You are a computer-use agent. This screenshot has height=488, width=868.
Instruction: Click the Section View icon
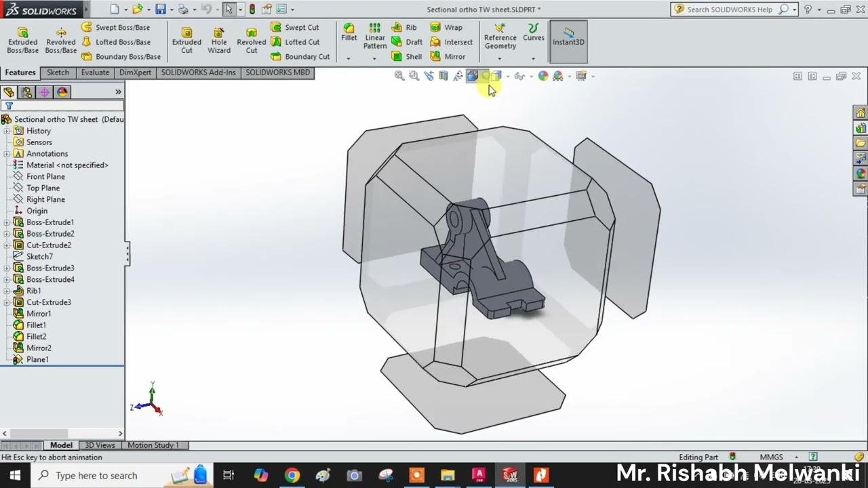pyautogui.click(x=443, y=76)
